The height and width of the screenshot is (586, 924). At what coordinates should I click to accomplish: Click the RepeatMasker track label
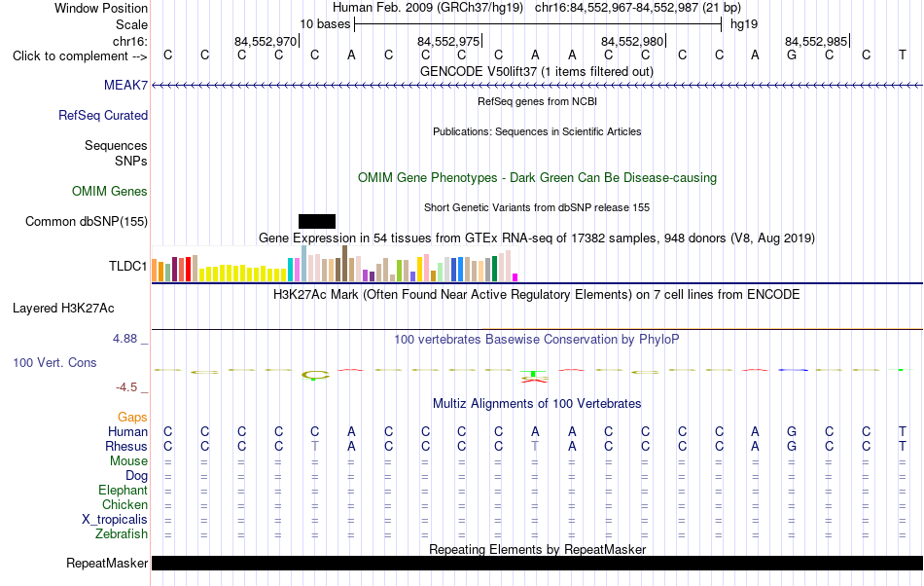[107, 564]
